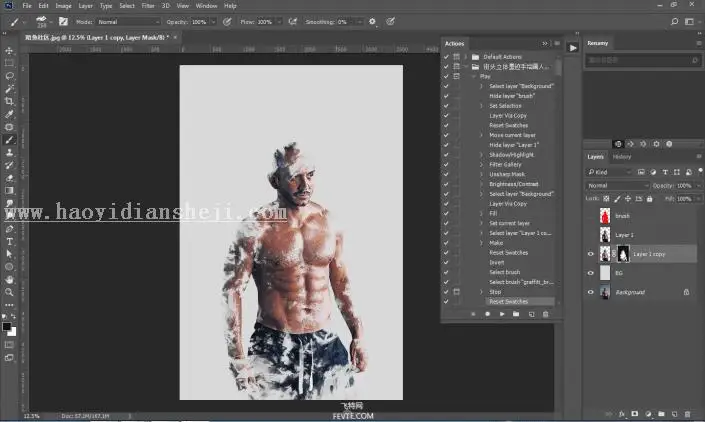Show the Layer 1 layer via its visibility box
The height and width of the screenshot is (422, 705).
(591, 235)
